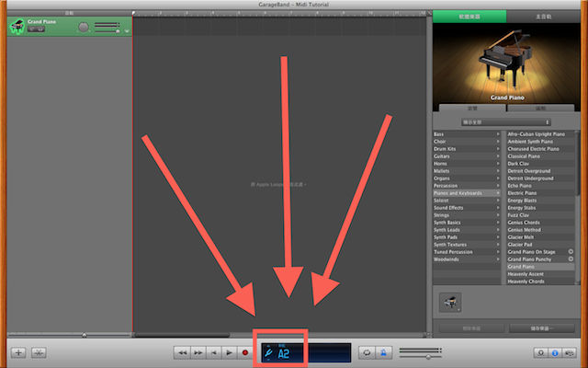
Task: Start recording with the red record button
Action: [245, 352]
